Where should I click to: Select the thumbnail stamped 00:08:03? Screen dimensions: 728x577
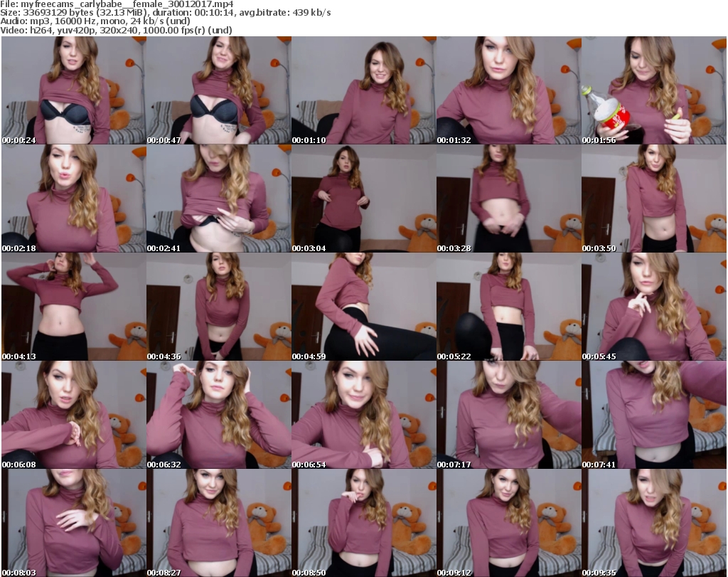(x=74, y=523)
